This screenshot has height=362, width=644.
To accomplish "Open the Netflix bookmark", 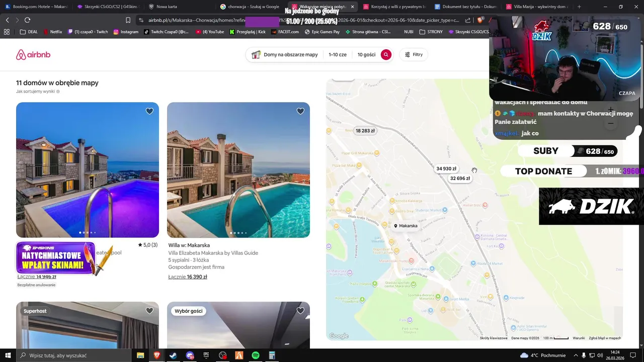I will 53,32.
